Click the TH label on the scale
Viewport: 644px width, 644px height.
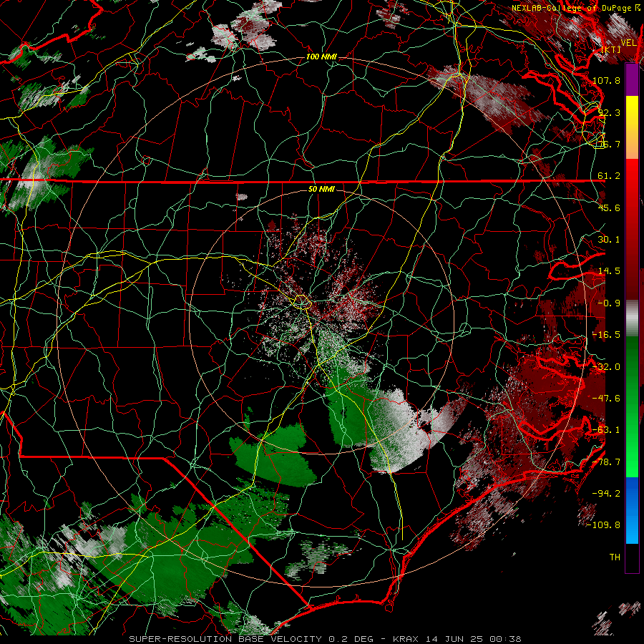(615, 557)
